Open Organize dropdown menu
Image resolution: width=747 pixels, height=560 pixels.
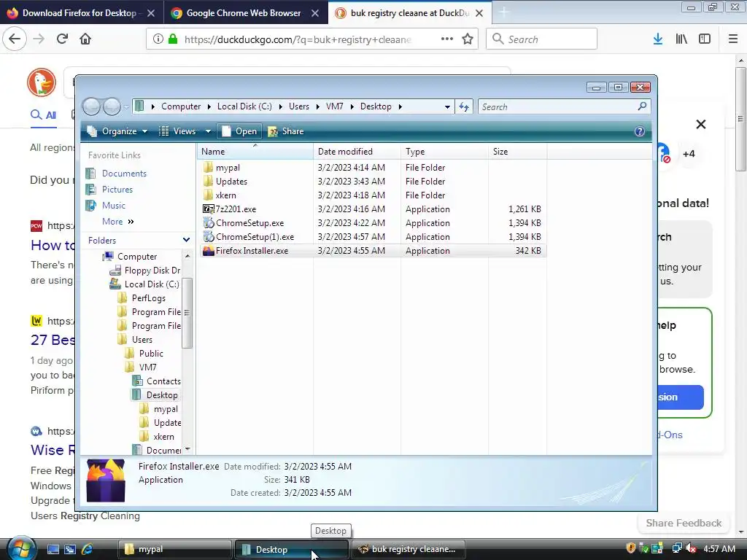(x=117, y=131)
